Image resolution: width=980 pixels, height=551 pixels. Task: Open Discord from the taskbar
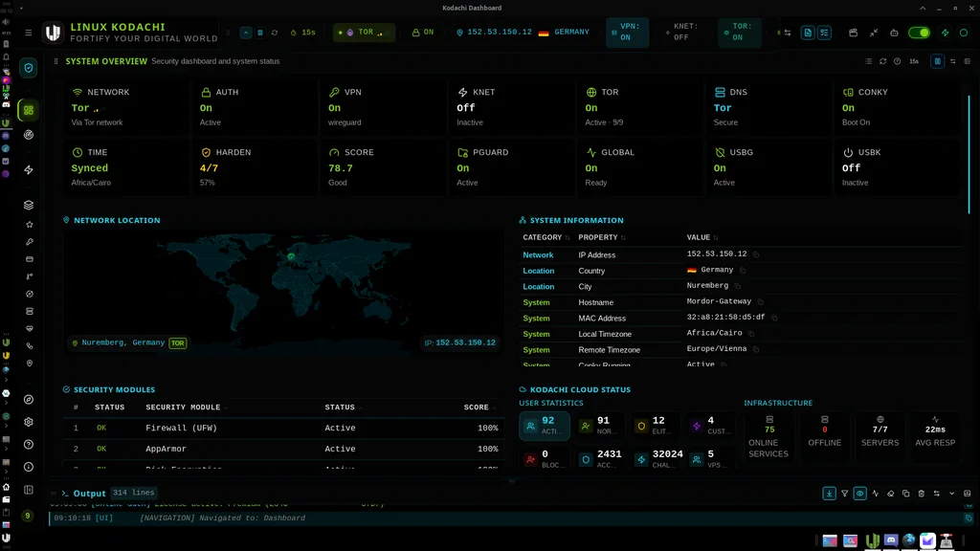pyautogui.click(x=891, y=540)
